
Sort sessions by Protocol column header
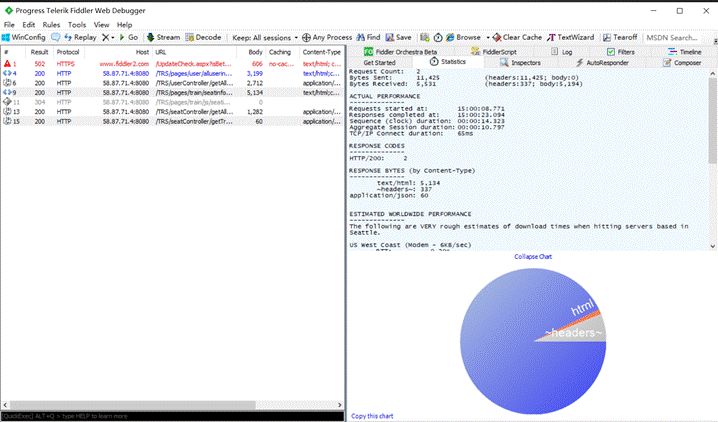pos(68,52)
